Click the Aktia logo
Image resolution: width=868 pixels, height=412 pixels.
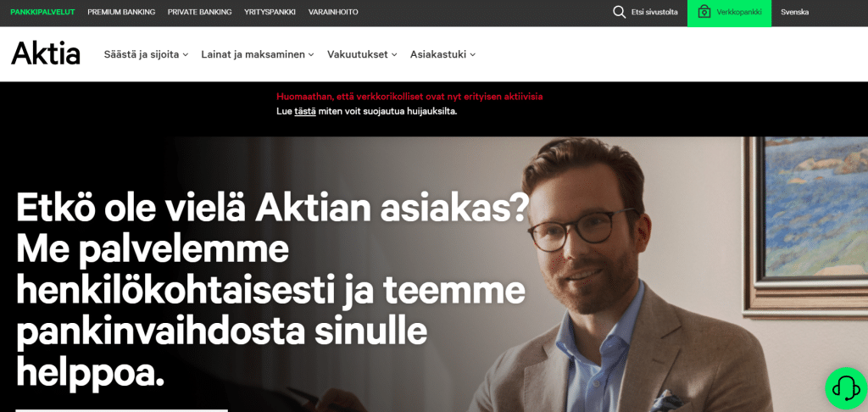point(46,53)
